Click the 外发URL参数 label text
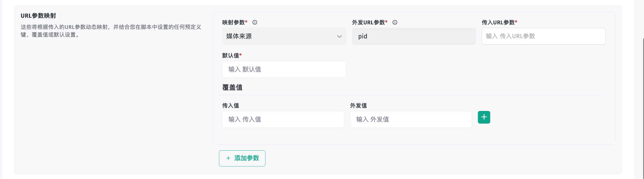 pos(368,22)
